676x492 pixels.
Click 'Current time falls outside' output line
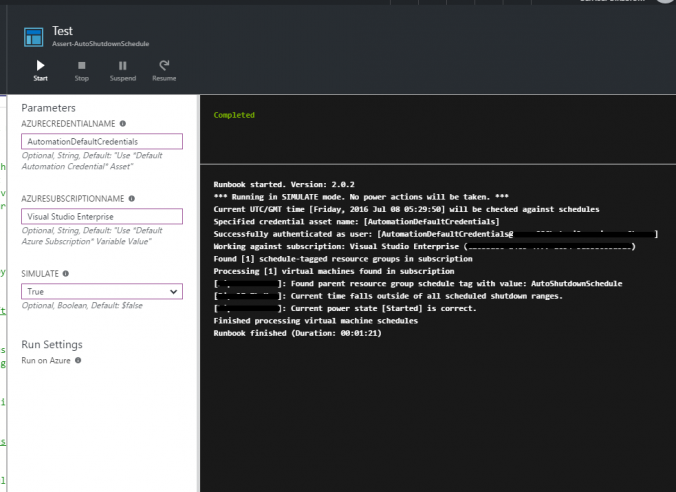388,296
